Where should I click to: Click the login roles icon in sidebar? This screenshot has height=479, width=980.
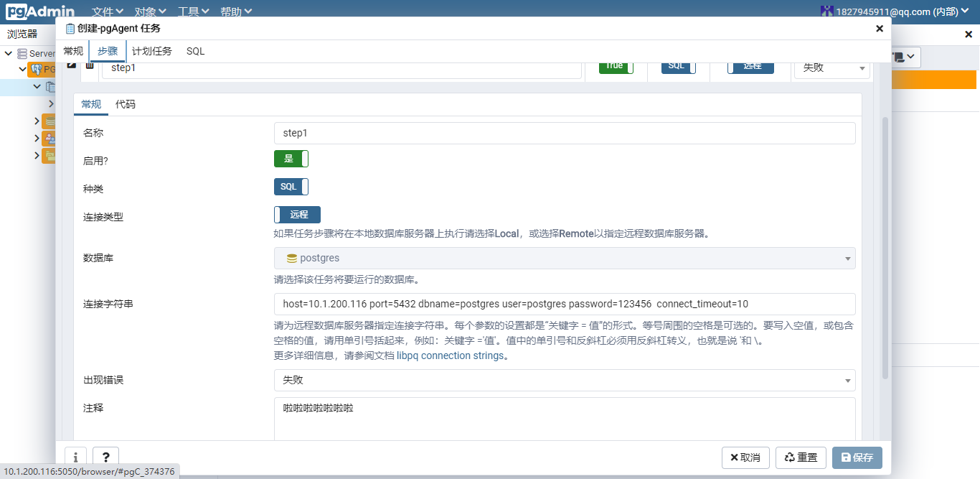click(49, 138)
